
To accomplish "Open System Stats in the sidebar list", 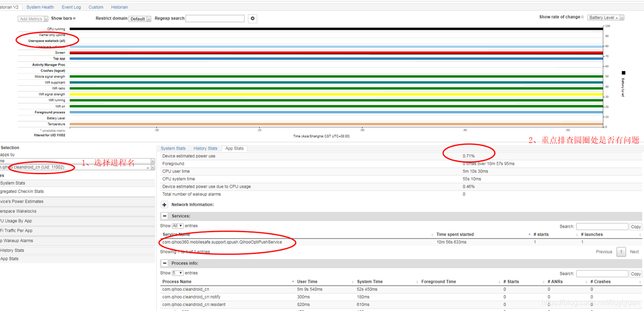I will tap(78, 183).
